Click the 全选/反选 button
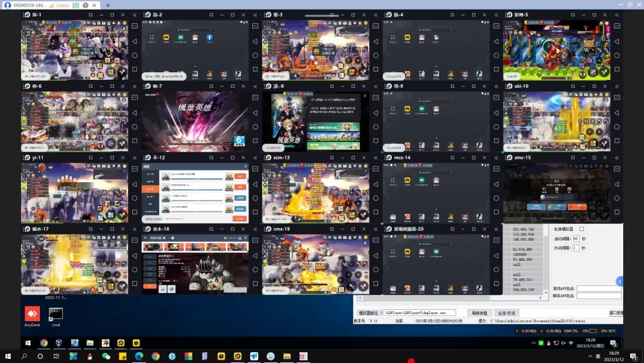 [x=507, y=313]
